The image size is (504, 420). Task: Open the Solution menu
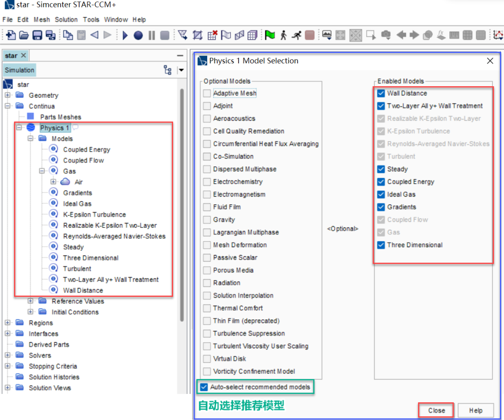pyautogui.click(x=66, y=20)
